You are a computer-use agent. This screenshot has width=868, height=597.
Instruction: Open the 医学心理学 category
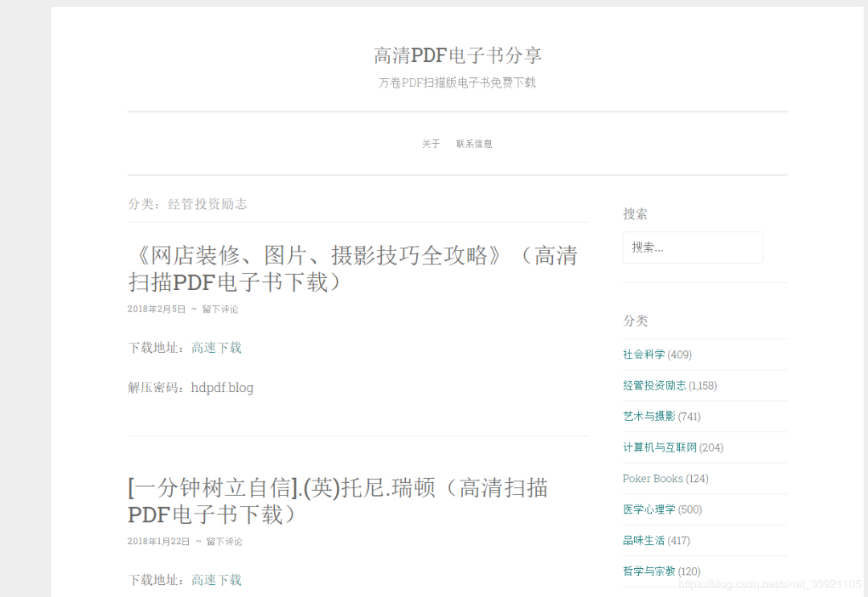point(649,509)
